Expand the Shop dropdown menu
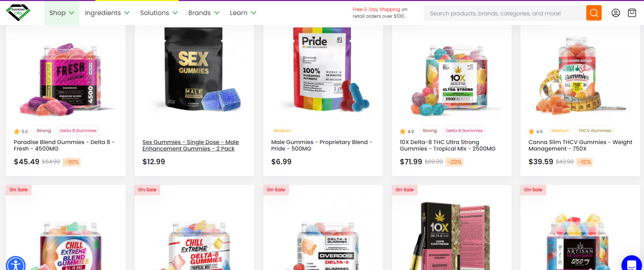Screen dimensions: 644x270 pyautogui.click(x=62, y=13)
